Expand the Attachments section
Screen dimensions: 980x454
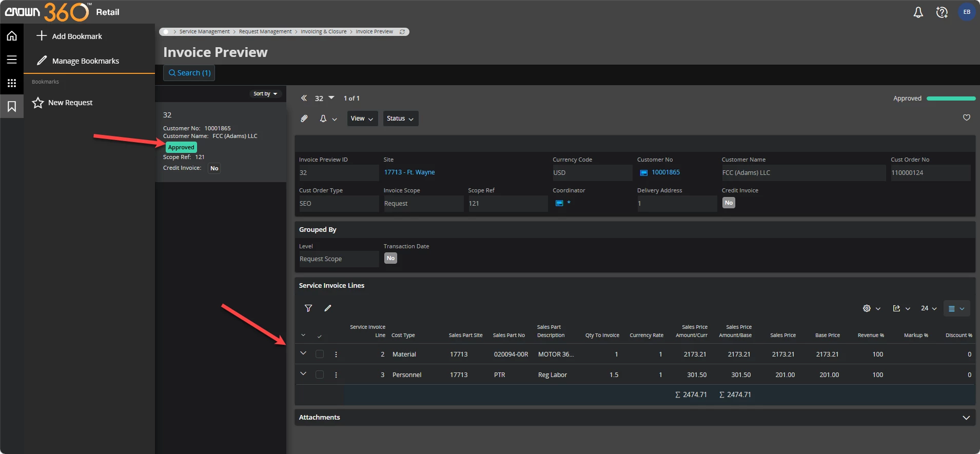click(x=966, y=418)
